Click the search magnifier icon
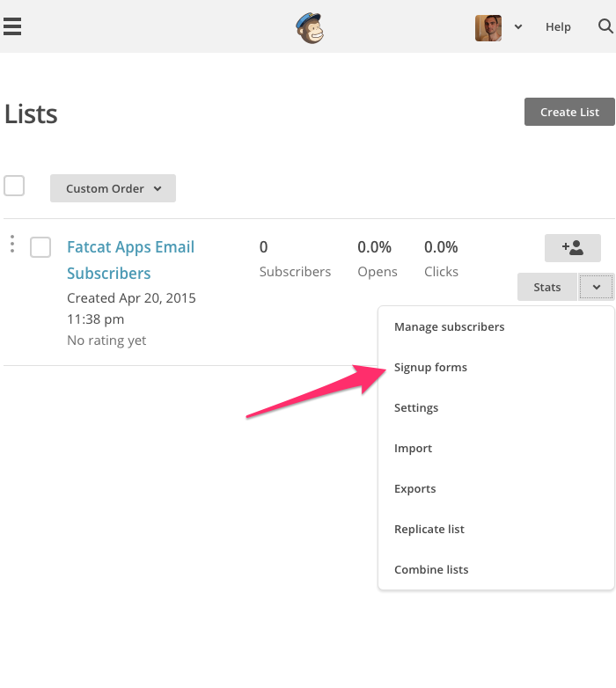Viewport: 616px width, 688px height. click(605, 26)
